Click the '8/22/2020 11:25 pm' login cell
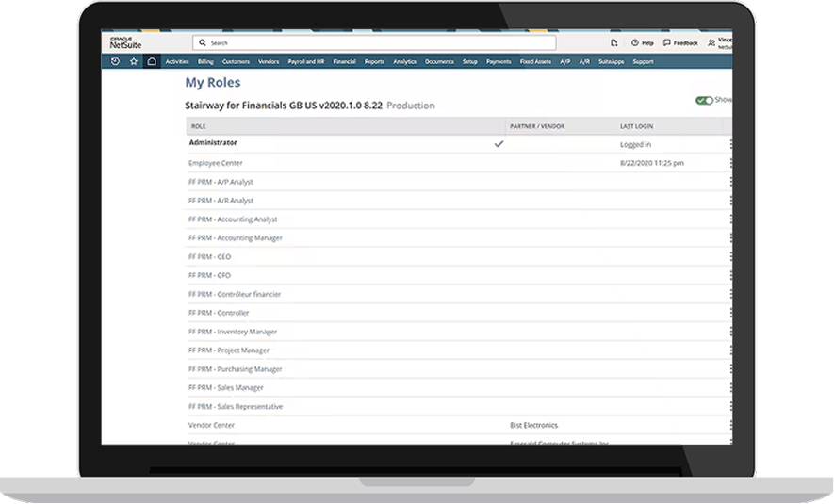 click(652, 163)
